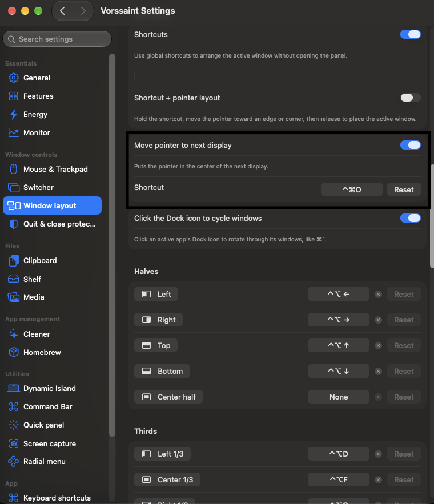434x504 pixels.
Task: Go forward with the right chevron
Action: (x=83, y=11)
